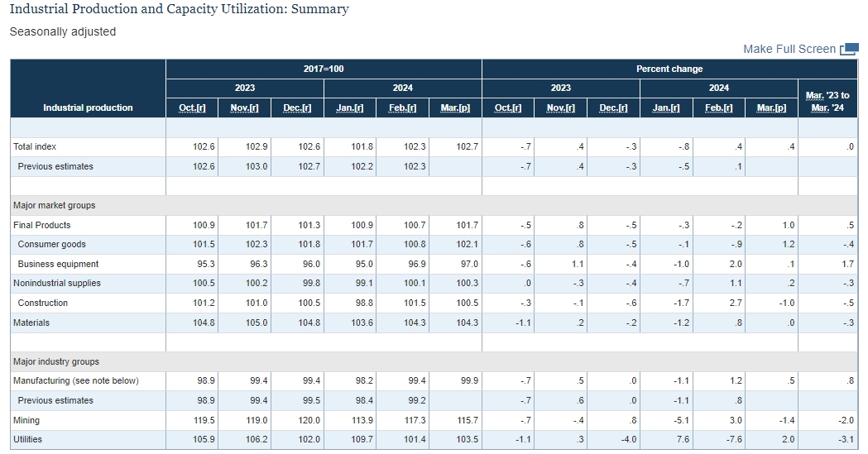Click the page title Industrial Production and Capacity Utilization
Screen dimensions: 868x454
coord(179,9)
